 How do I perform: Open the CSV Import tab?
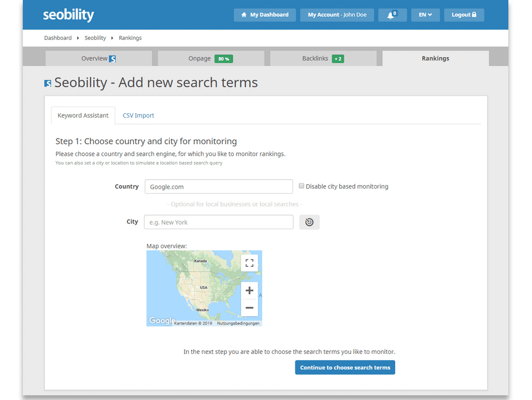click(139, 115)
